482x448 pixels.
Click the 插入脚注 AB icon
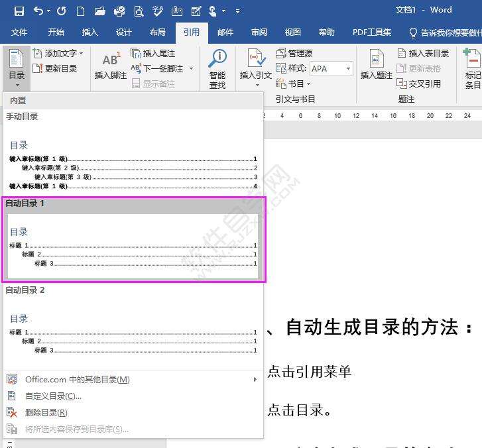tap(111, 59)
